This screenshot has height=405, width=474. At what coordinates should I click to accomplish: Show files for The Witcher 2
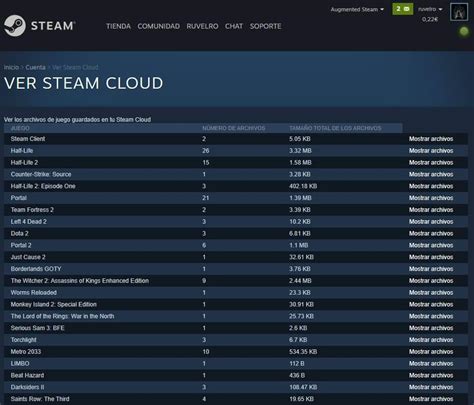431,281
